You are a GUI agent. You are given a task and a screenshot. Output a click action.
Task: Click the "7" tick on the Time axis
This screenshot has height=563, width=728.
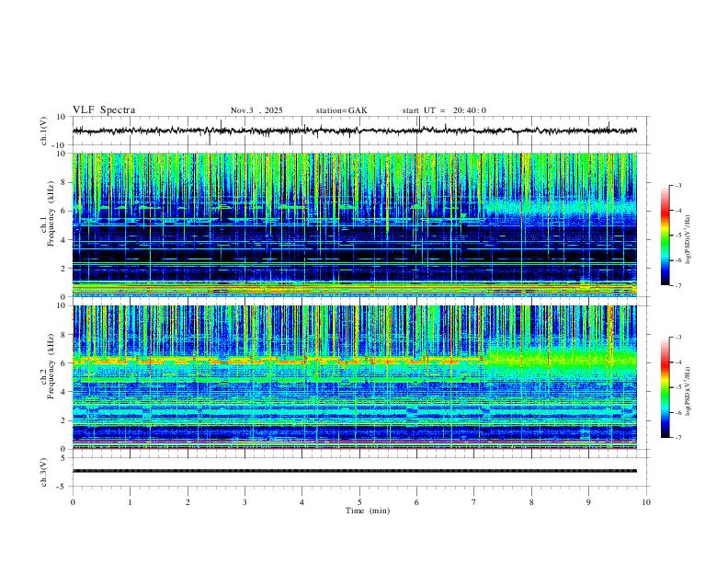pos(474,502)
